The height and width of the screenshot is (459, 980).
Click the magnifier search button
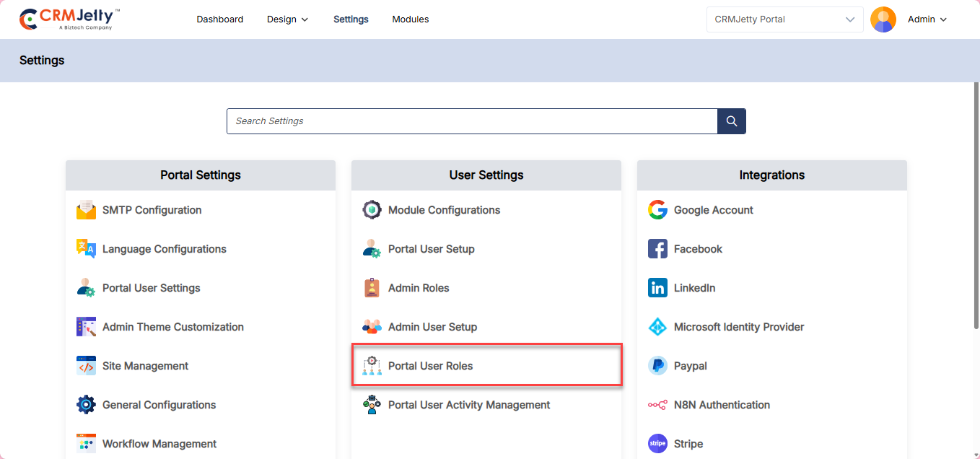(x=731, y=121)
